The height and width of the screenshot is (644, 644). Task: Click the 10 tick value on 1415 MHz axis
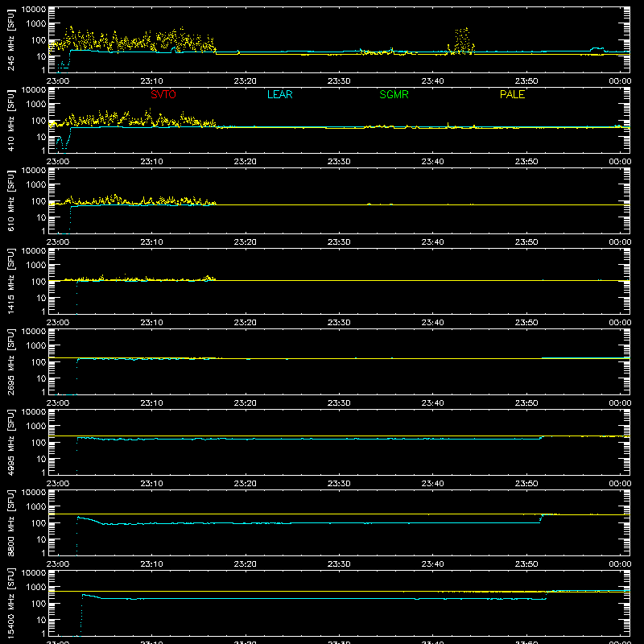click(41, 298)
